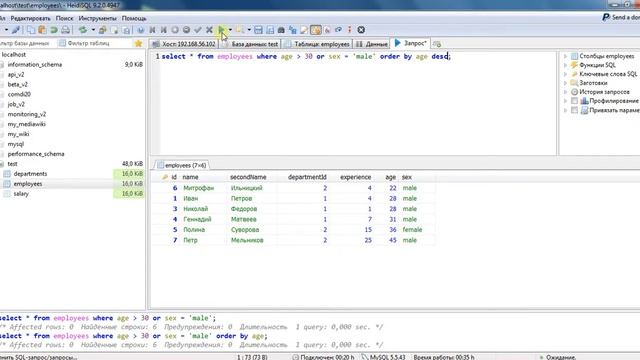This screenshot has height=360, width=640.
Task: Select employees (7×6) result tab
Action: [x=182, y=165]
